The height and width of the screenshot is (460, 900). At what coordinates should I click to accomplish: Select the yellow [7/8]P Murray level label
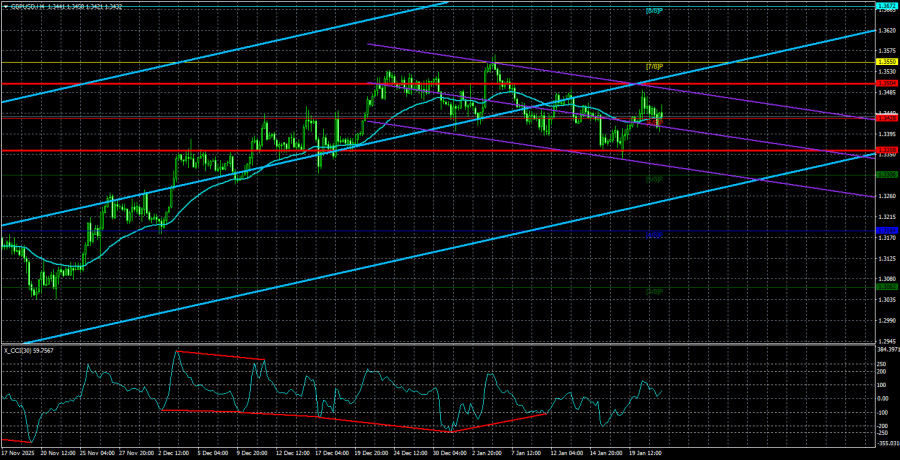point(654,67)
